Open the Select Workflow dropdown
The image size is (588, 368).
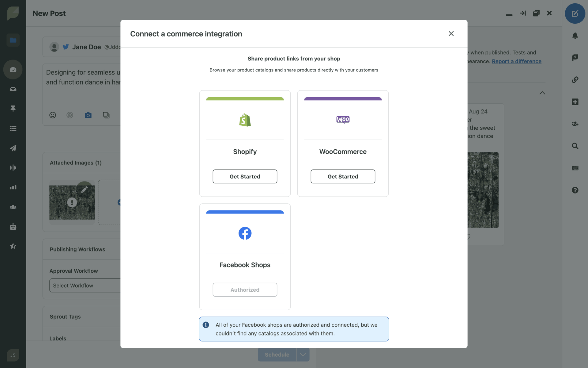85,286
